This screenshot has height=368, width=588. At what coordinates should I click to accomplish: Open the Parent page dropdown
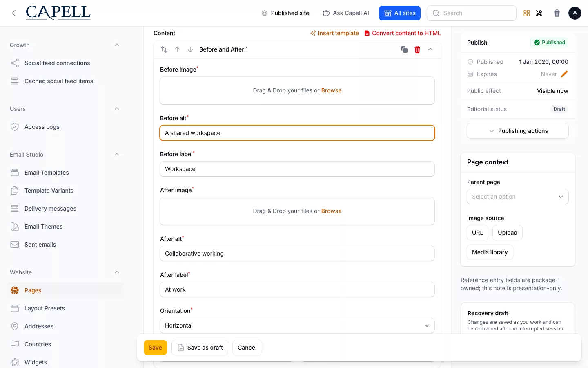coord(518,197)
